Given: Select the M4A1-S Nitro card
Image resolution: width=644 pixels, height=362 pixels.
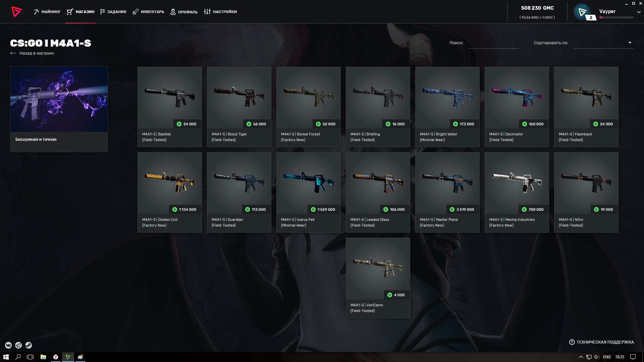Looking at the screenshot, I should (x=586, y=192).
